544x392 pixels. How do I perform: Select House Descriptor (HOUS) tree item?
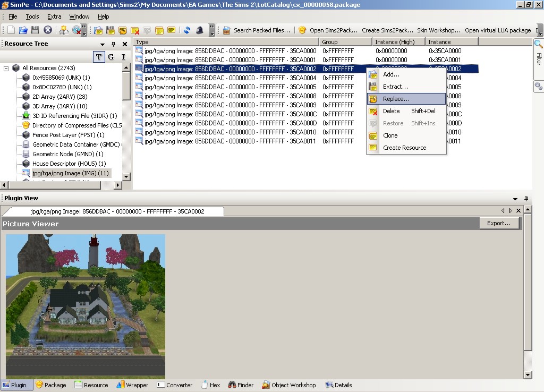click(x=69, y=164)
